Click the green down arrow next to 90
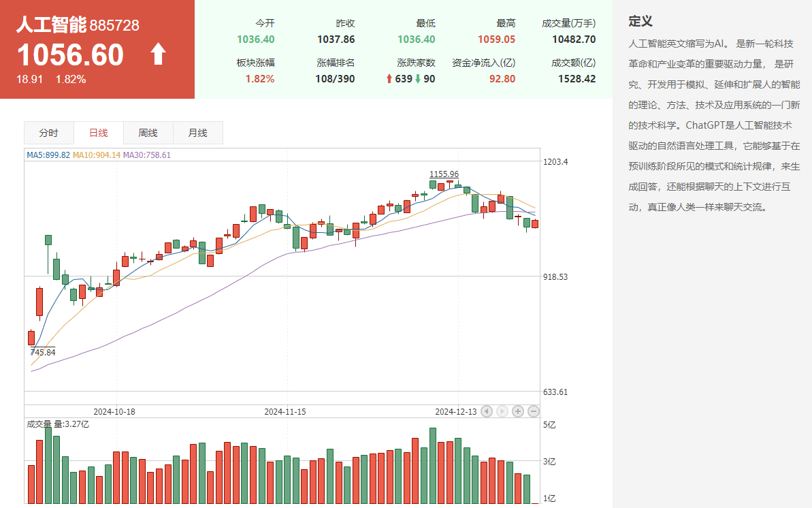Image resolution: width=812 pixels, height=508 pixels. pos(418,79)
